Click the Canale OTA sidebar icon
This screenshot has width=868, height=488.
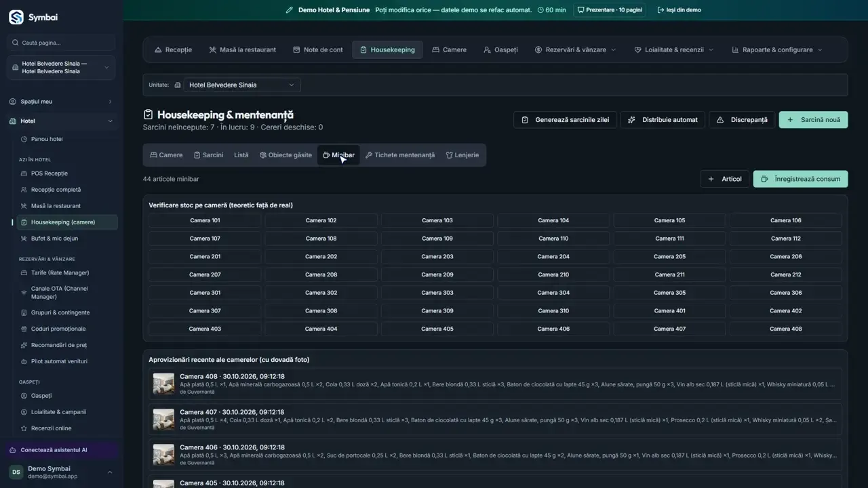click(24, 293)
